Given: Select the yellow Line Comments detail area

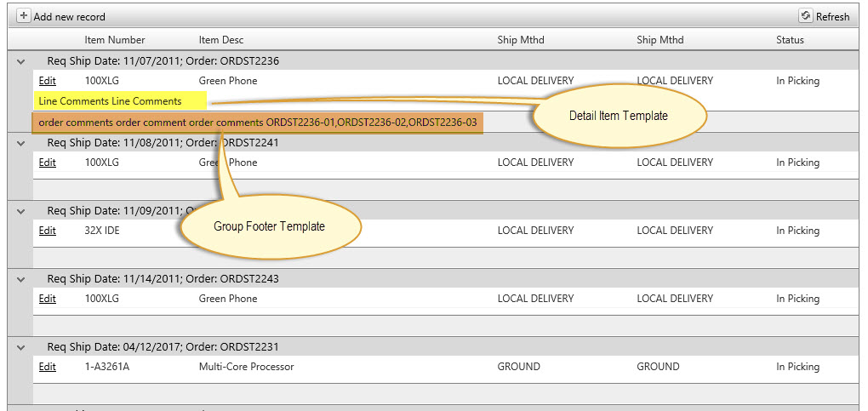Looking at the screenshot, I should pyautogui.click(x=120, y=100).
